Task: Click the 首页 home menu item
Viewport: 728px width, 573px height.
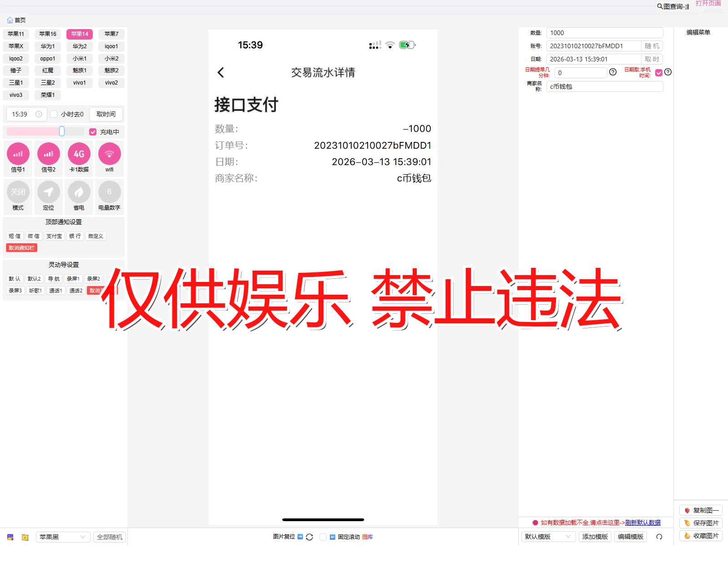Action: point(17,20)
